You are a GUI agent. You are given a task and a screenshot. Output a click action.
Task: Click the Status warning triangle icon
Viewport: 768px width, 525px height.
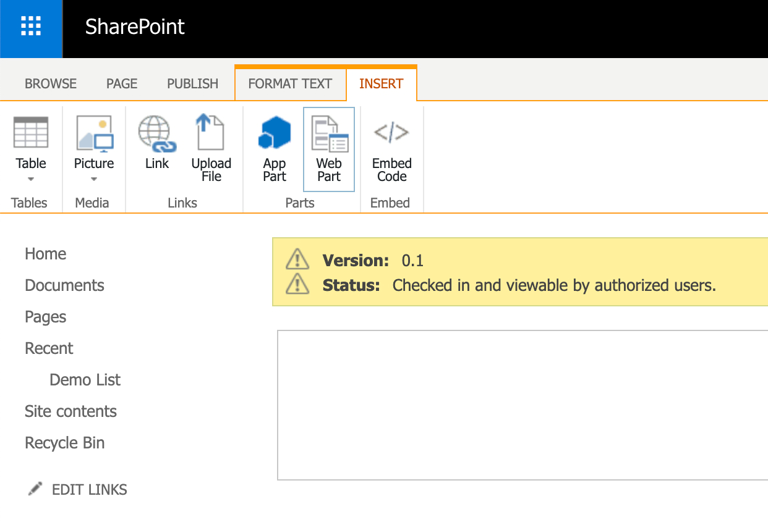pos(297,284)
